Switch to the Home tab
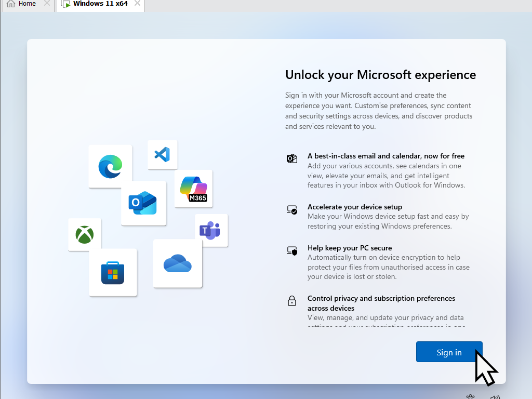The height and width of the screenshot is (399, 532). [28, 4]
